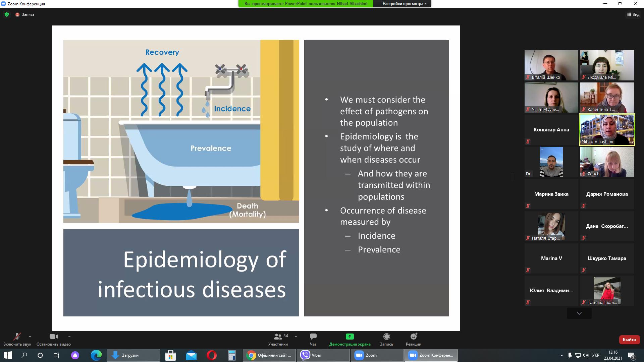Open notification center icon
This screenshot has width=644, height=362.
[x=632, y=355]
